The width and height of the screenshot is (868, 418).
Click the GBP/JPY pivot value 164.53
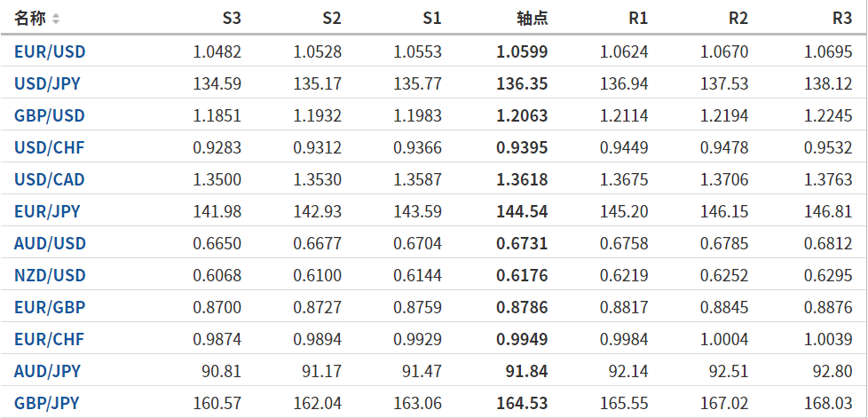tap(522, 403)
